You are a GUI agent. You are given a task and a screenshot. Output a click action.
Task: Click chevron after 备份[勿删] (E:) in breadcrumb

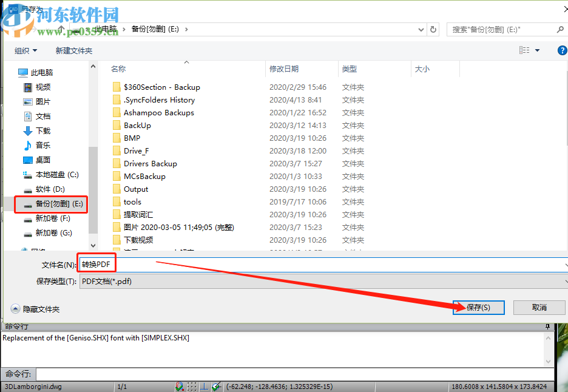pos(186,29)
